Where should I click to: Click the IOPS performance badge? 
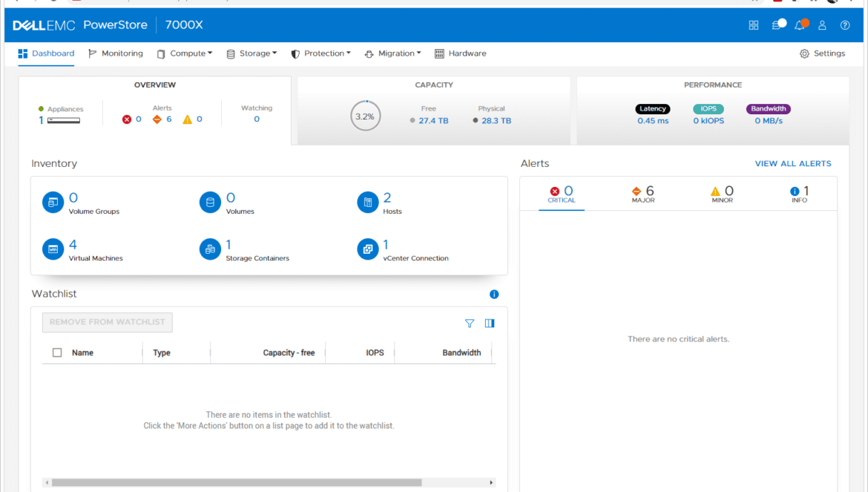(x=708, y=109)
